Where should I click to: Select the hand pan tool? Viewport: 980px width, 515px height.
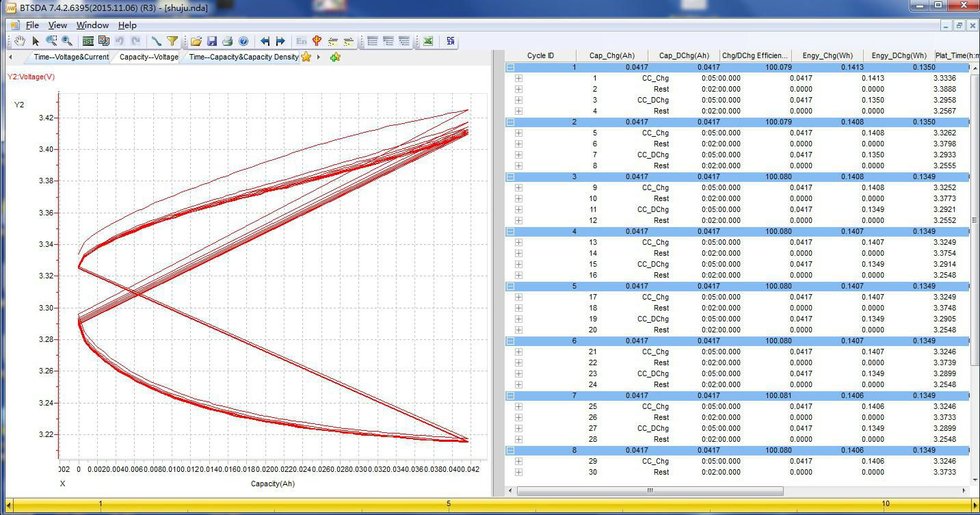click(x=20, y=41)
